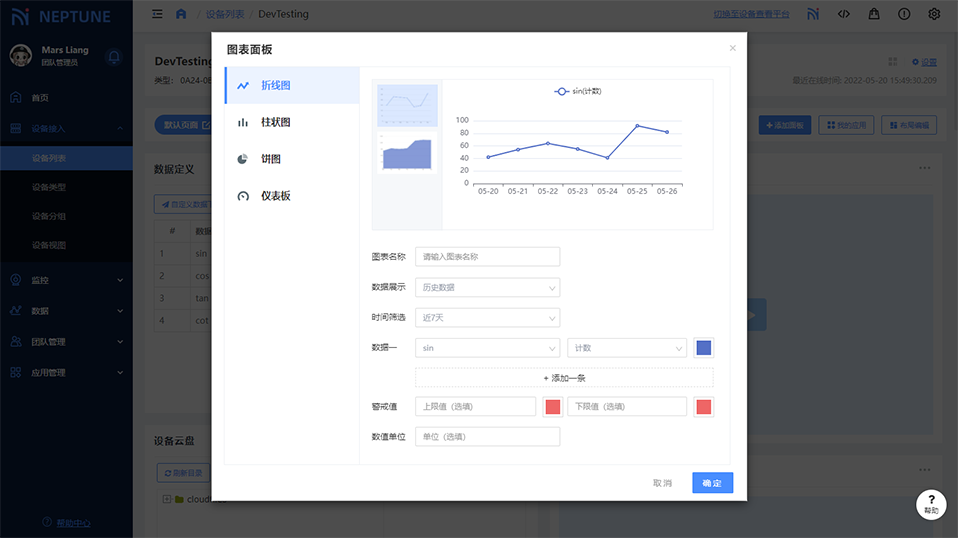Click the 取消 cancel button
Image resolution: width=958 pixels, height=538 pixels.
662,483
